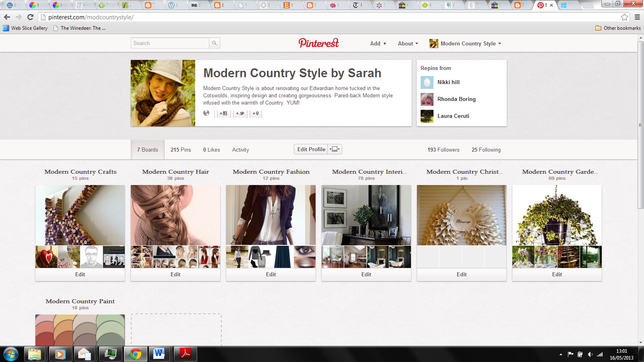Open Nikki hill's profile
Viewport: 644px width, 362px height.
(448, 82)
